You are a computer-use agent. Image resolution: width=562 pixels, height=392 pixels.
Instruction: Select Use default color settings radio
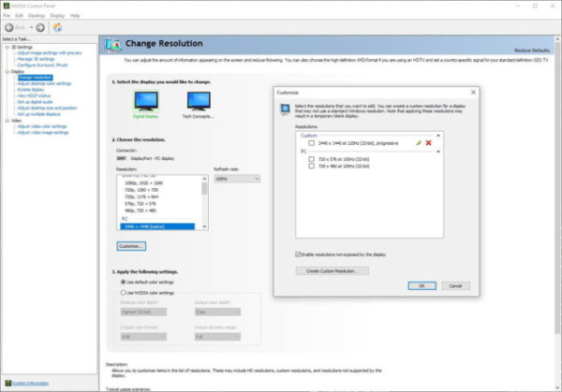[x=123, y=283]
